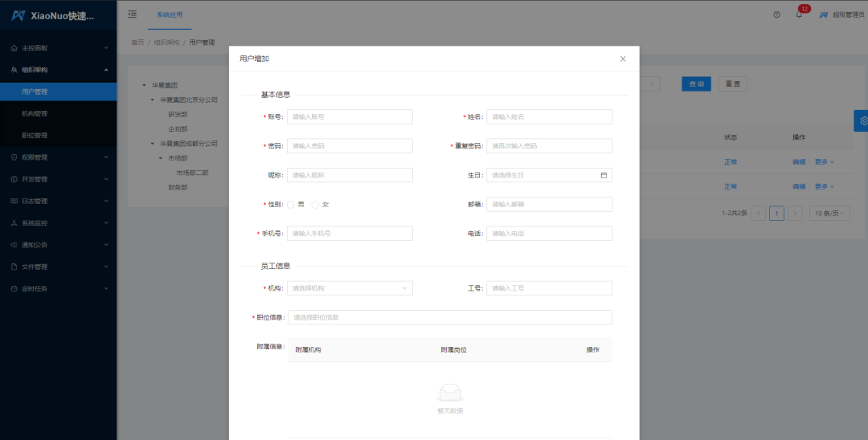Viewport: 868px width, 440px height.
Task: Focus the 电话 input field
Action: pos(549,234)
